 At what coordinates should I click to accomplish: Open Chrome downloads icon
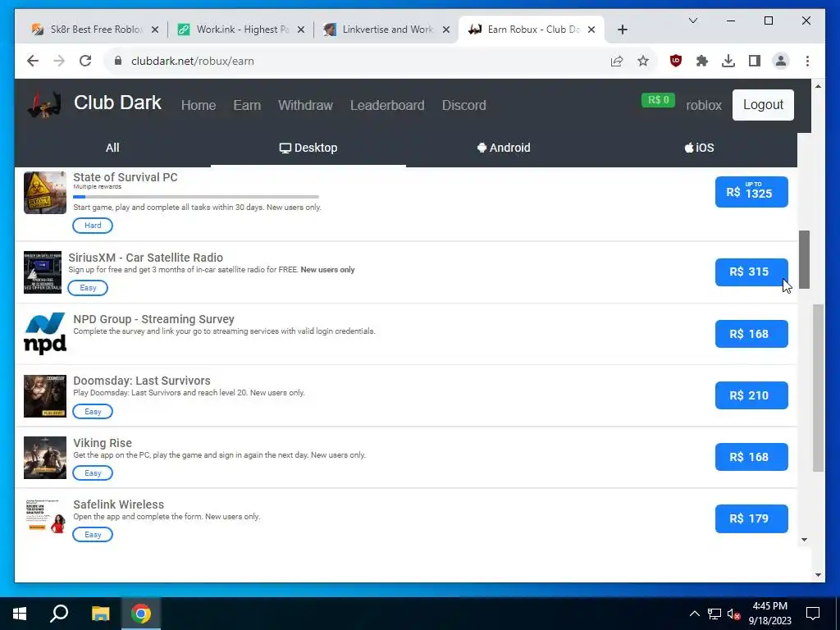(x=728, y=61)
